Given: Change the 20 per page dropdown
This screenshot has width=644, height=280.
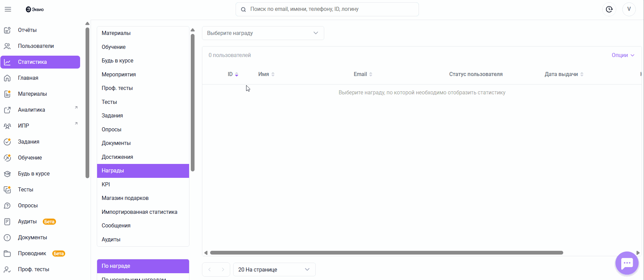Looking at the screenshot, I should tap(274, 269).
